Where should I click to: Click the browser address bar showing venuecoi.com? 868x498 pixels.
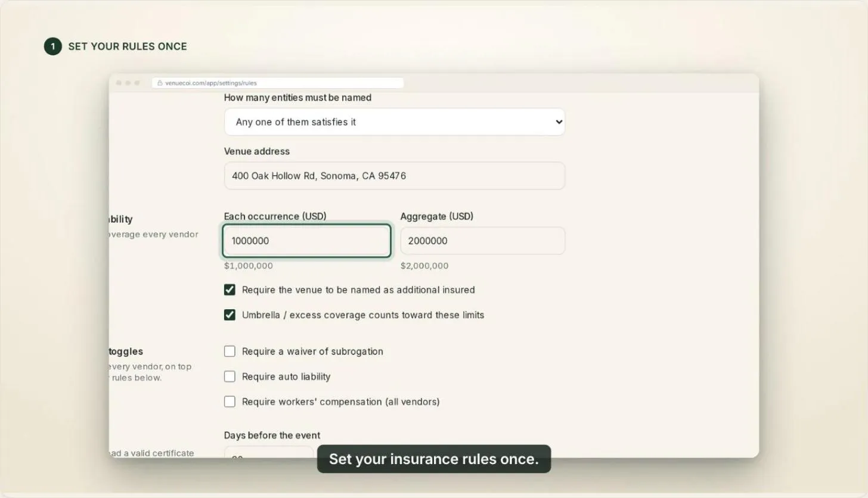[x=278, y=83]
